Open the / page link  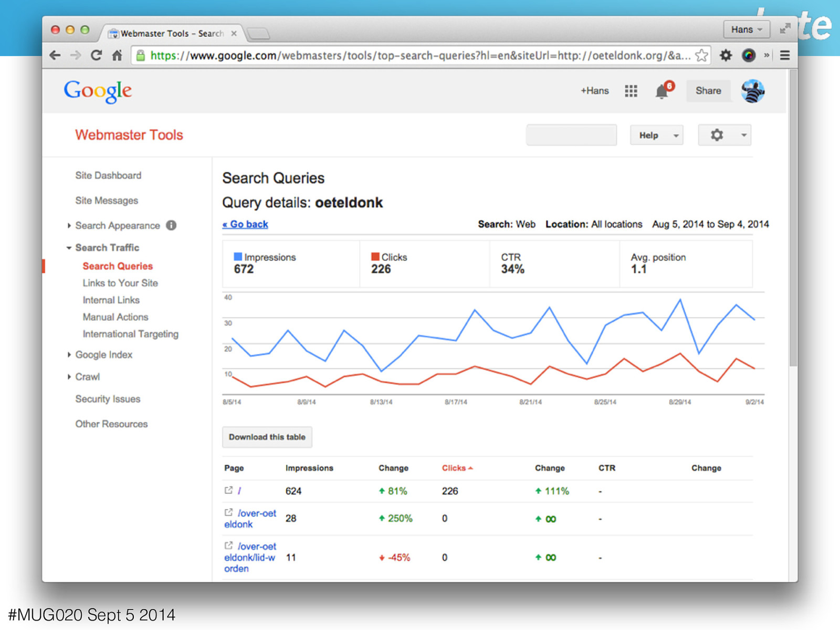(239, 491)
